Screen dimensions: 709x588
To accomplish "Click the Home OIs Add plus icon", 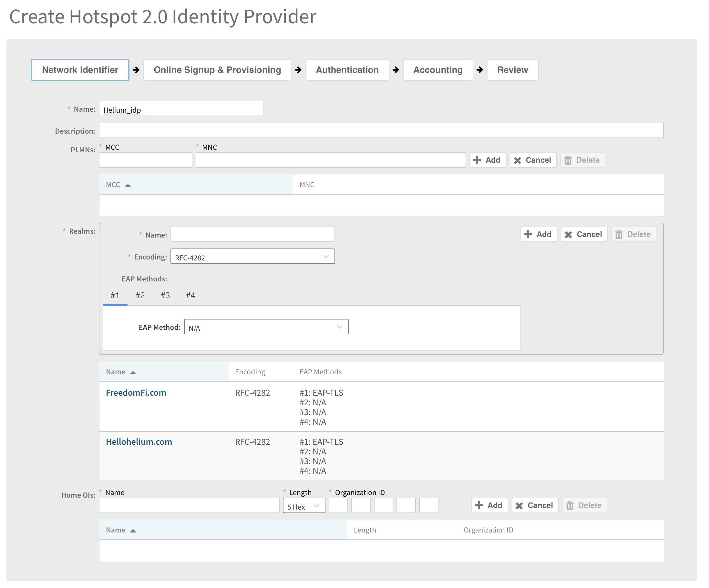I will coord(479,505).
